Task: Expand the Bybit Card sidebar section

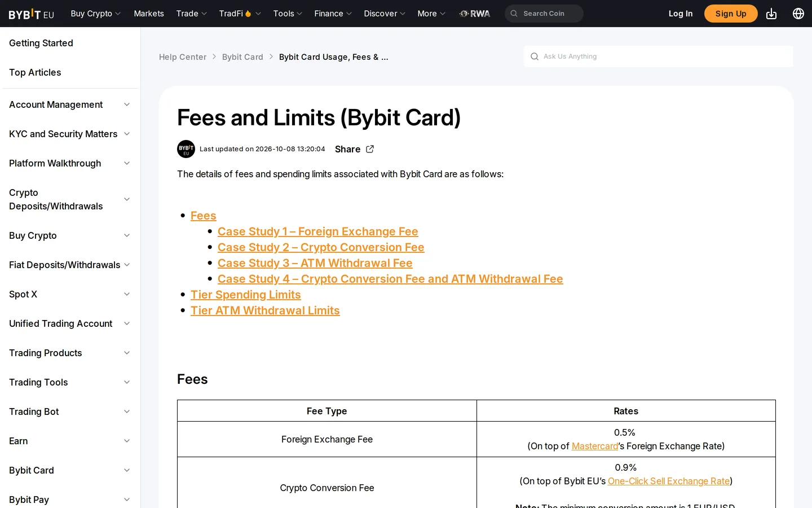Action: [70, 470]
